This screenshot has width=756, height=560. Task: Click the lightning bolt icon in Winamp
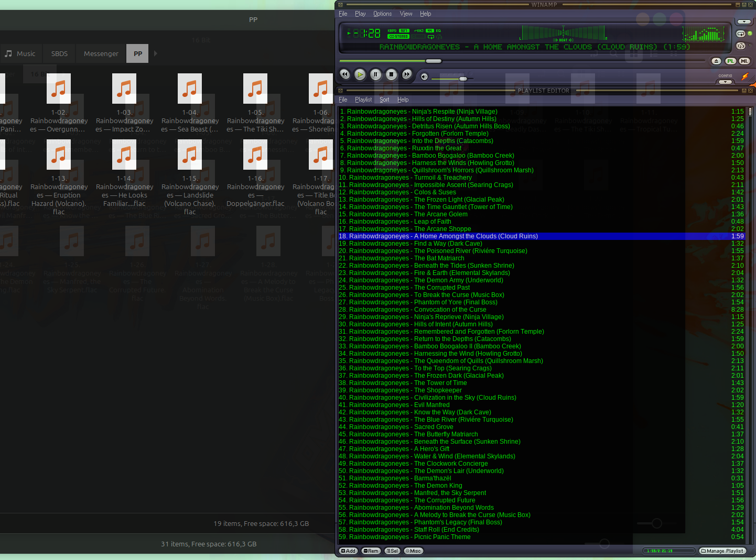pos(745,76)
